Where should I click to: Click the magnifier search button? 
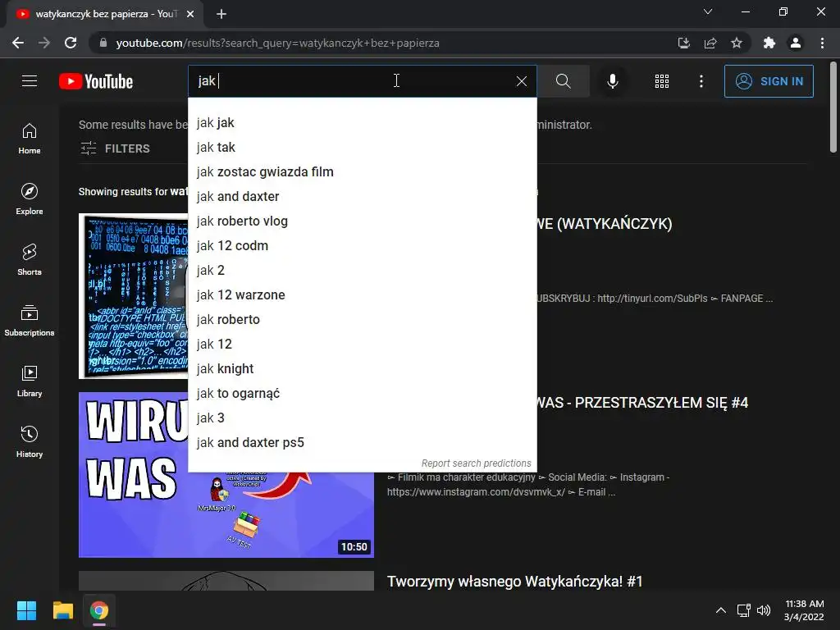(x=563, y=81)
